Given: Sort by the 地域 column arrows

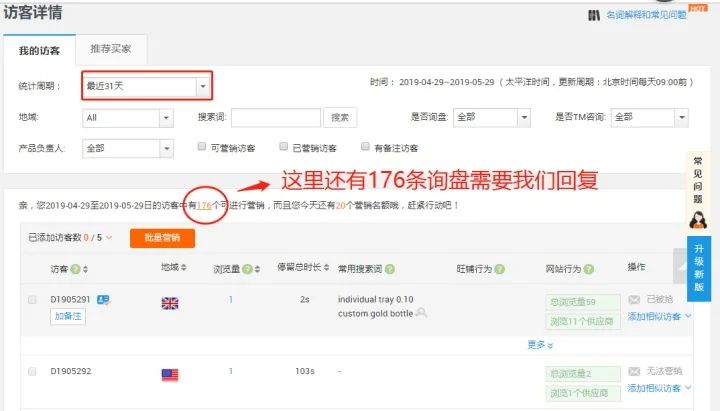Looking at the screenshot, I should click(x=184, y=267).
